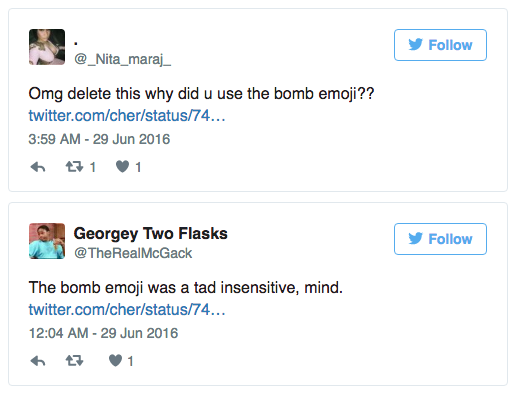Open cher status link in first tweet
The width and height of the screenshot is (525, 394).
coord(127,115)
